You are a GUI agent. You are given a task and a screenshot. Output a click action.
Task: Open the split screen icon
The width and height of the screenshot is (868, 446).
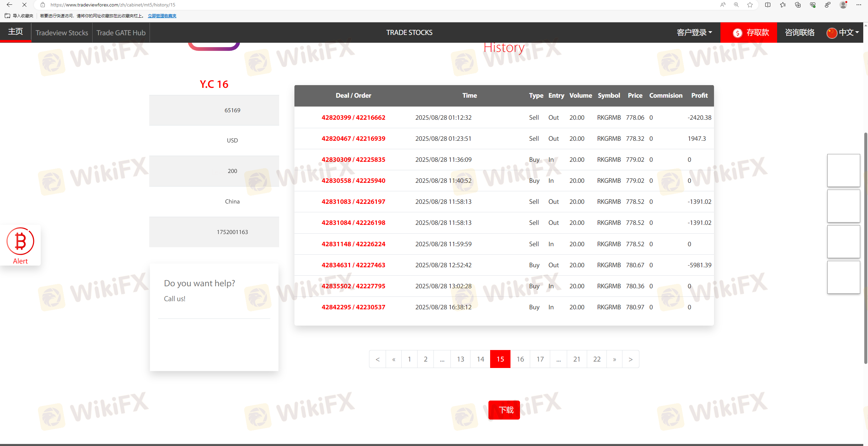768,5
